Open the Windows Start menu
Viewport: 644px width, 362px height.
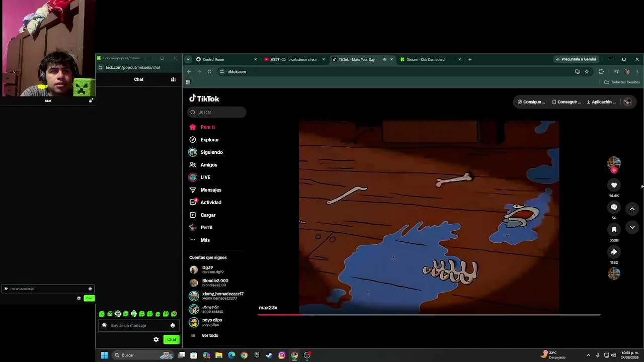pyautogui.click(x=104, y=355)
